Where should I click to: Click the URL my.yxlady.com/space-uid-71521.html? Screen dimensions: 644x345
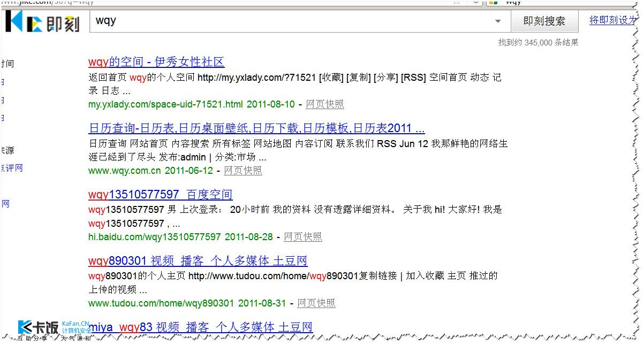(x=165, y=104)
